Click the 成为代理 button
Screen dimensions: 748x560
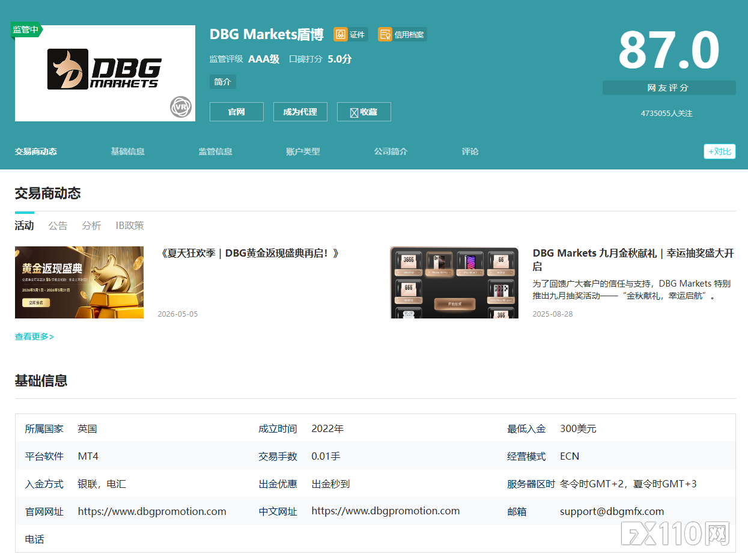(300, 112)
